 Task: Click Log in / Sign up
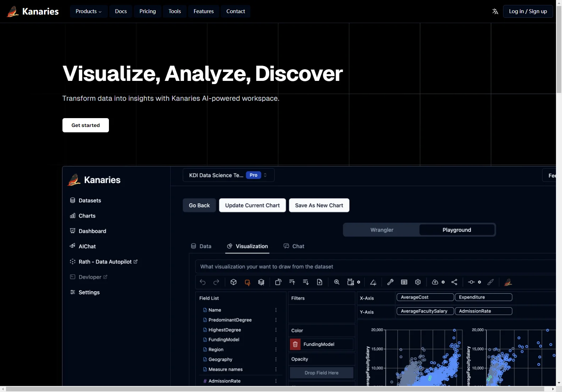click(x=528, y=11)
